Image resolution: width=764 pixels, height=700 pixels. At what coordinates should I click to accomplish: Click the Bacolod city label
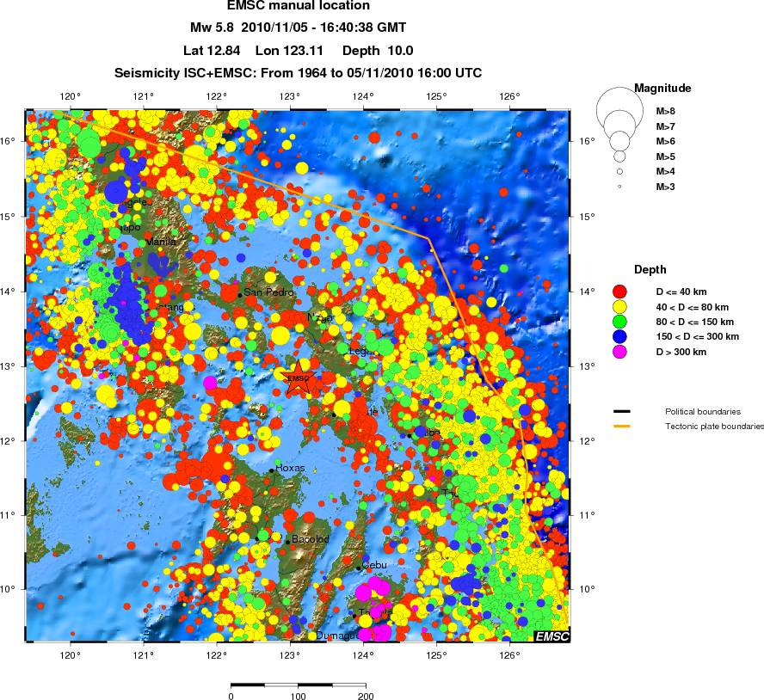pos(311,539)
